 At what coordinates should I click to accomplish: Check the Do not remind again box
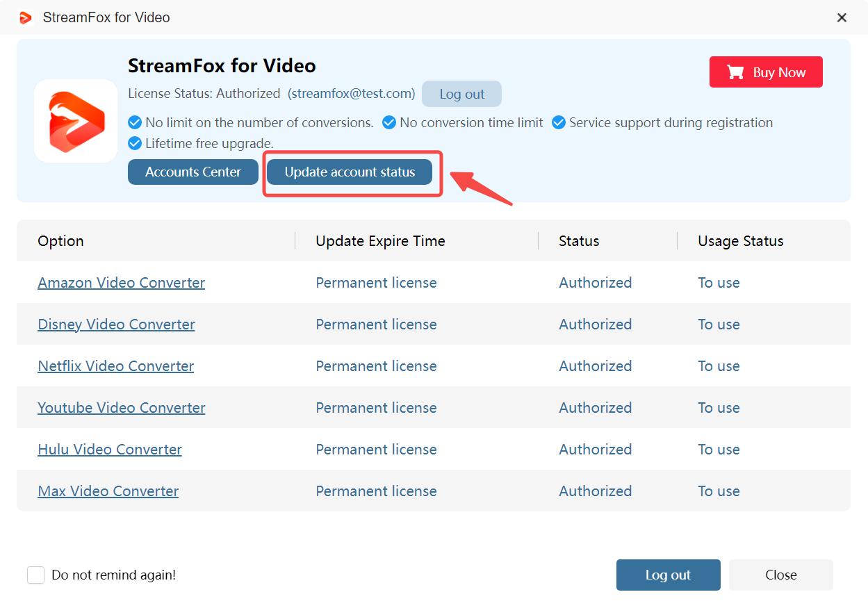click(36, 575)
